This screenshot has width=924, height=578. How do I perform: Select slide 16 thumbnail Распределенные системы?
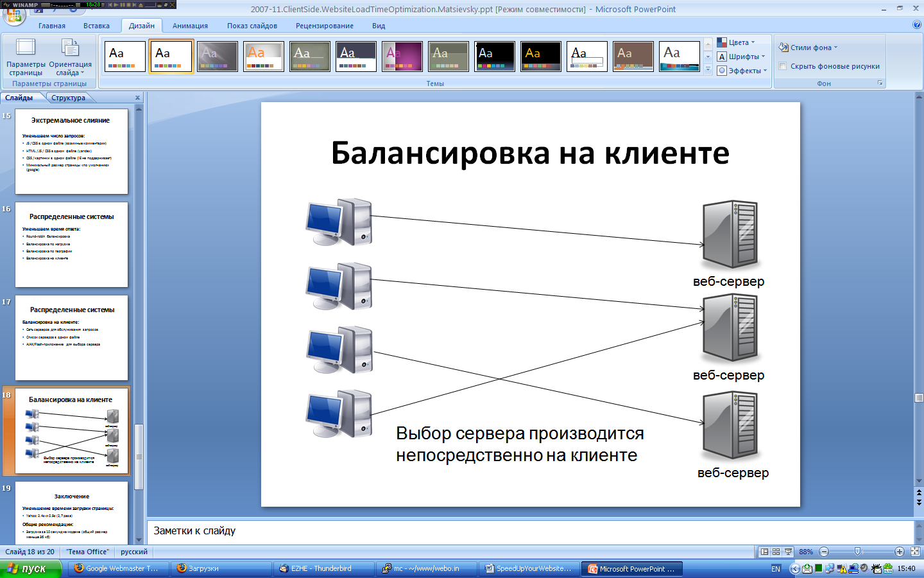pyautogui.click(x=71, y=245)
